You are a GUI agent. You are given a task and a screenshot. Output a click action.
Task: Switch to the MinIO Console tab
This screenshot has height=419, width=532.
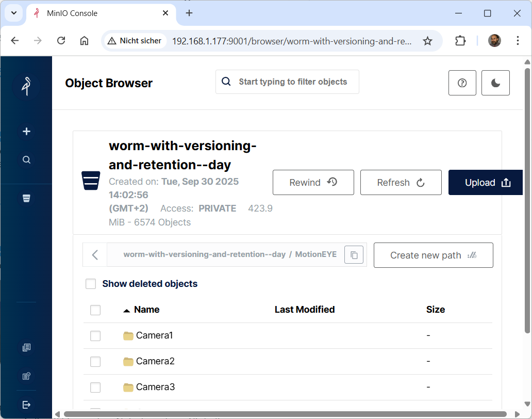tap(98, 13)
